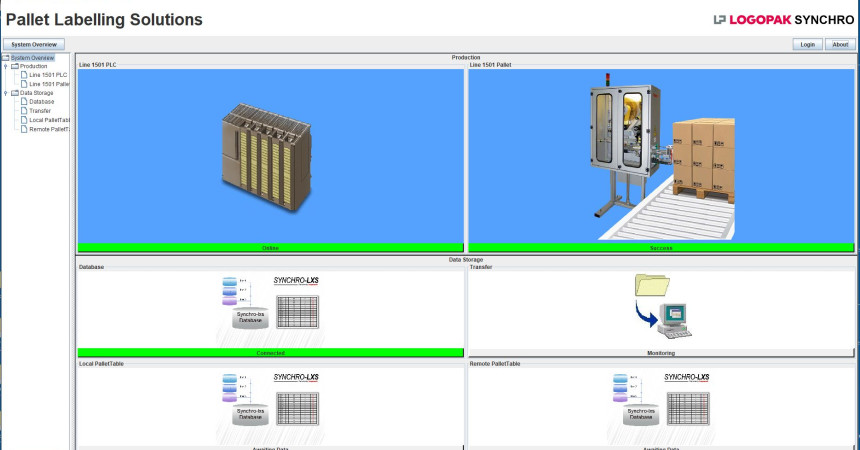The width and height of the screenshot is (860, 450).
Task: Click the Production folder icon in tree
Action: pos(15,66)
